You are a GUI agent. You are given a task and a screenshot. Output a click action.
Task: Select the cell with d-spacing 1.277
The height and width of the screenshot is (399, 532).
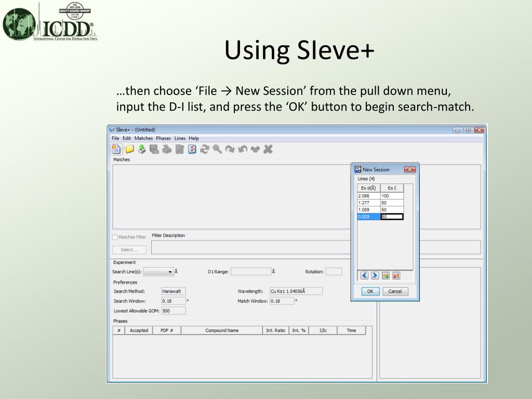(368, 203)
